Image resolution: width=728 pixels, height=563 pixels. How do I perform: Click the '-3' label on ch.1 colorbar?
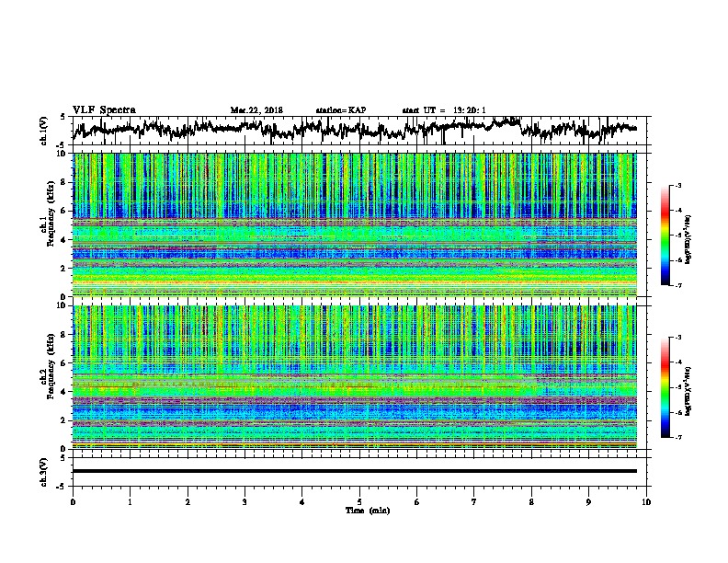coord(677,186)
